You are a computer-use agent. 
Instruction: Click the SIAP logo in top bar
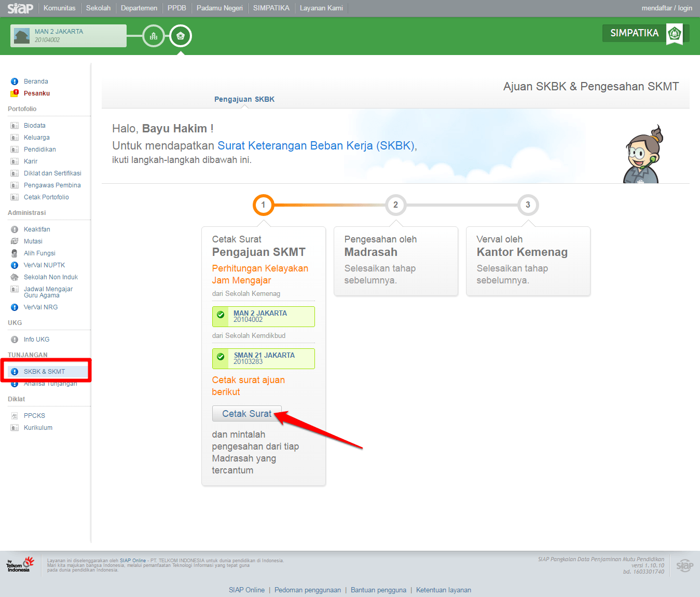(20, 8)
